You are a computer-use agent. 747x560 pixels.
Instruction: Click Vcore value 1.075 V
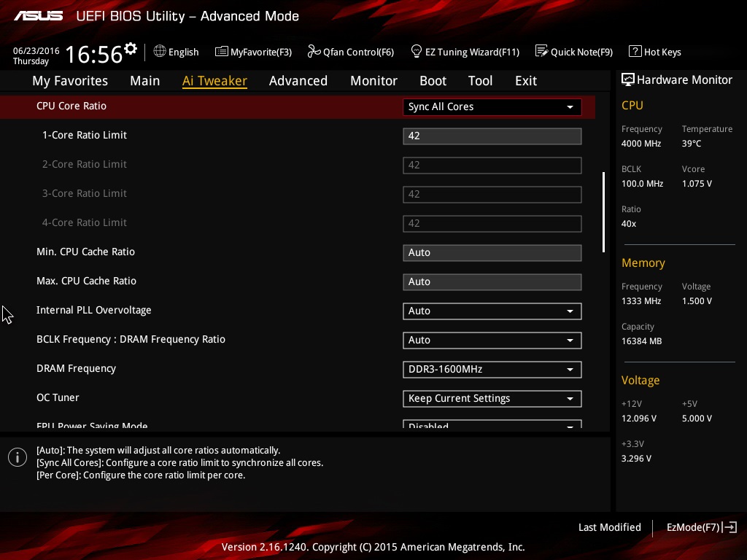coord(697,183)
